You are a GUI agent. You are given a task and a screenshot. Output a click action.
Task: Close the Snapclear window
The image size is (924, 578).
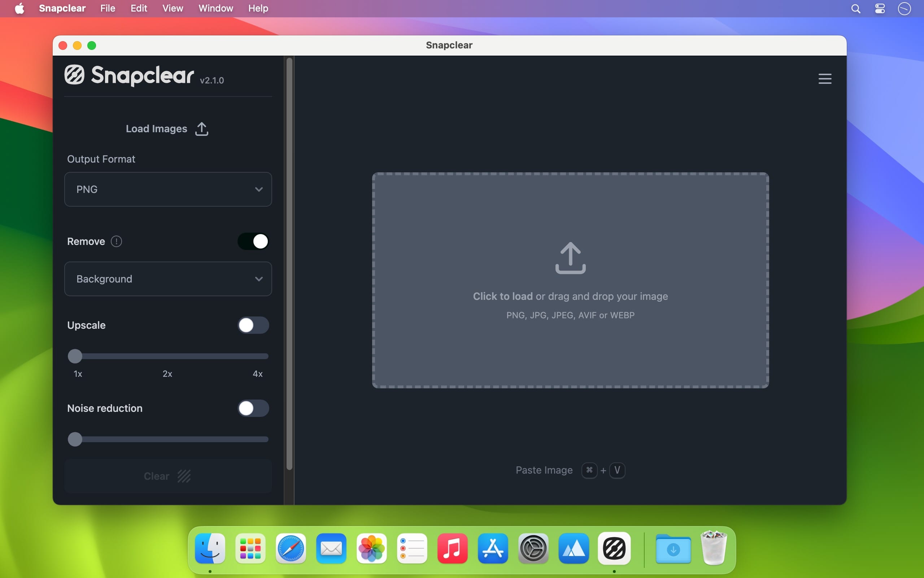coord(63,46)
